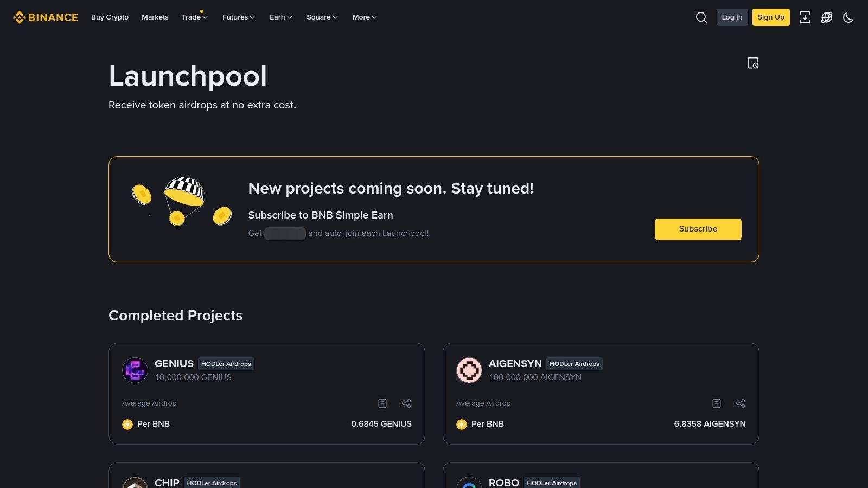Viewport: 868px width, 488px height.
Task: Click the download app icon
Action: pyautogui.click(x=805, y=17)
